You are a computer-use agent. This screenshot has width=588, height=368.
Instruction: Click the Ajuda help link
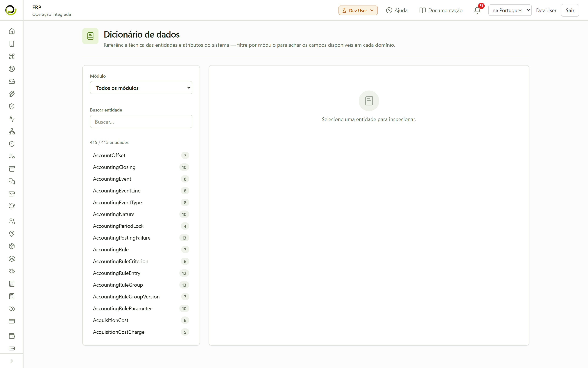[x=397, y=10]
